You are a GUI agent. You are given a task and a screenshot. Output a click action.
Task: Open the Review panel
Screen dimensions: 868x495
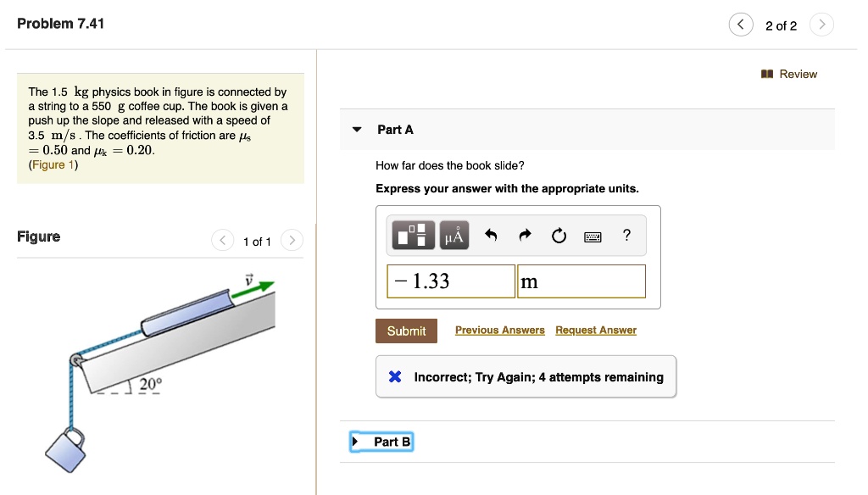tap(789, 74)
